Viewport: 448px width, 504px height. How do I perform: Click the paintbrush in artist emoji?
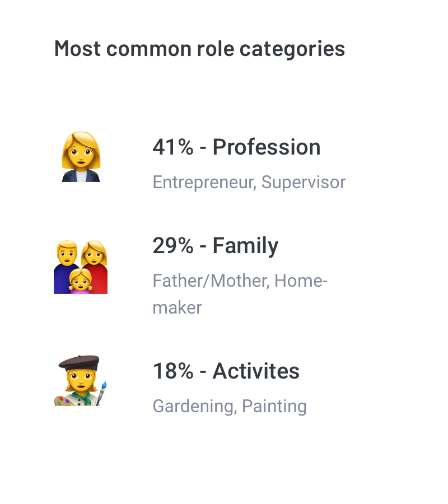(102, 392)
